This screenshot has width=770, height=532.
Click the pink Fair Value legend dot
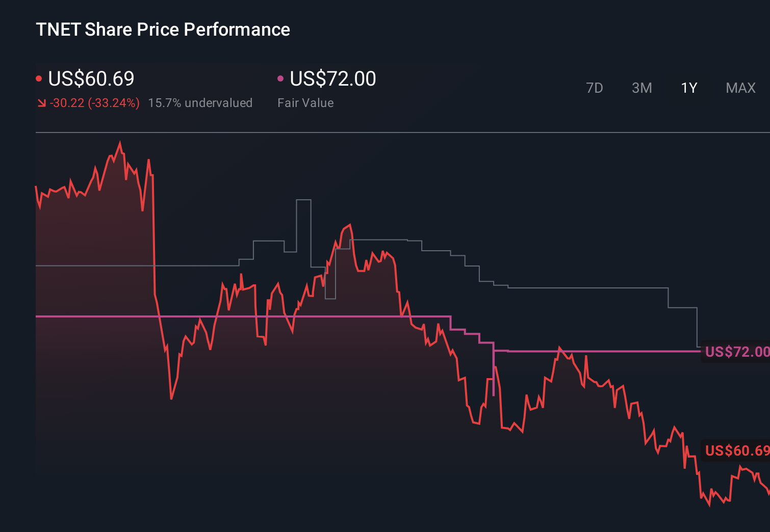pos(280,78)
